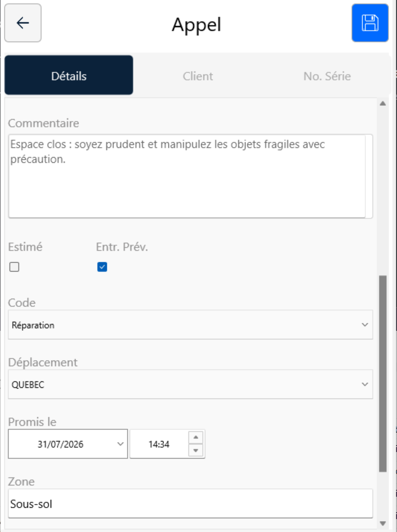Image resolution: width=397 pixels, height=532 pixels.
Task: Enable the Estimé checkbox
Action: tap(14, 267)
